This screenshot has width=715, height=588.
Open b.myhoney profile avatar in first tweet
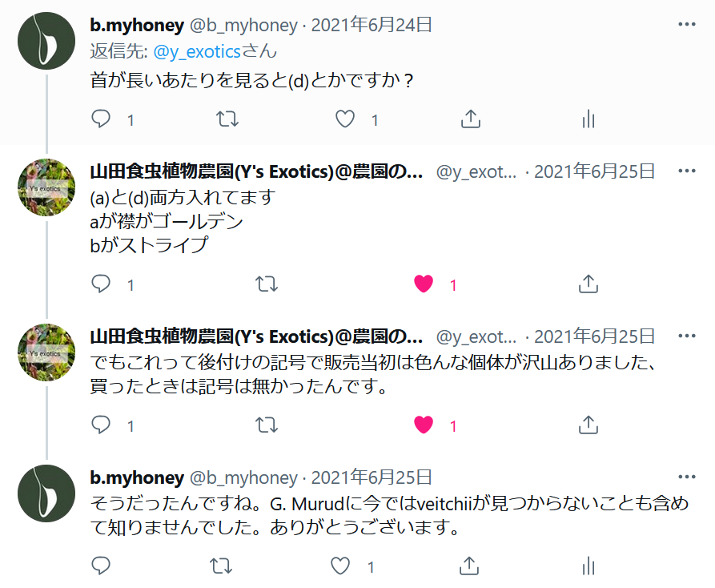46,41
